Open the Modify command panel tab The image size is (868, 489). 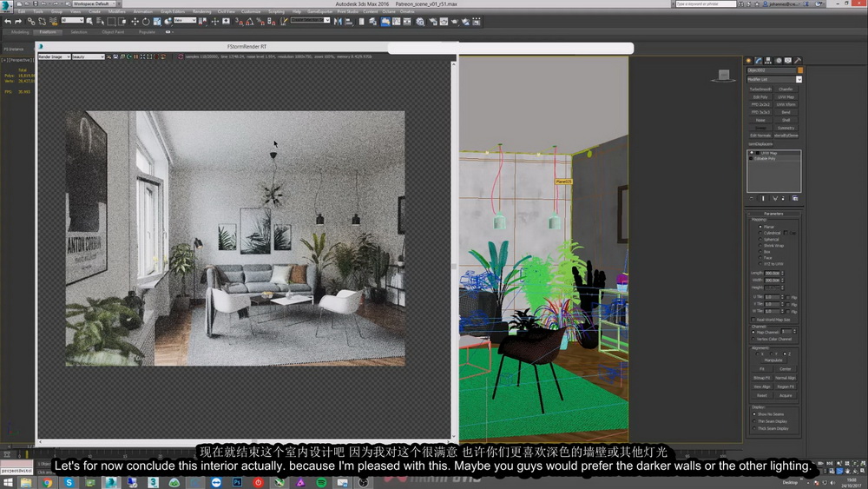[759, 60]
